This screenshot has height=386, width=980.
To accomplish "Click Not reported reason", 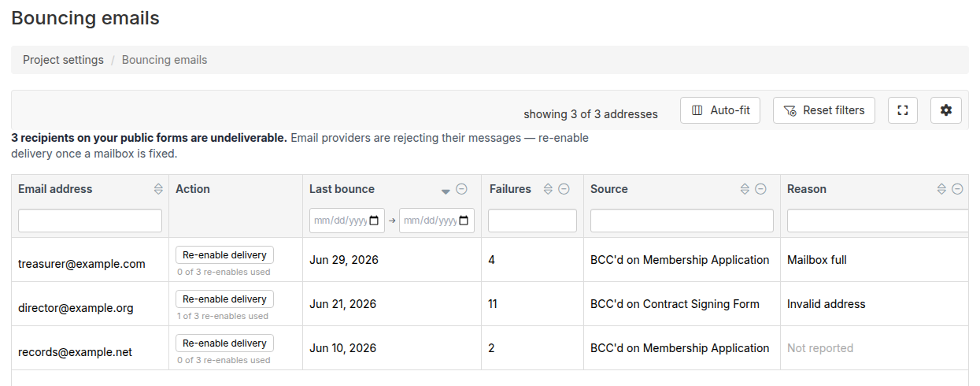I will click(x=820, y=348).
